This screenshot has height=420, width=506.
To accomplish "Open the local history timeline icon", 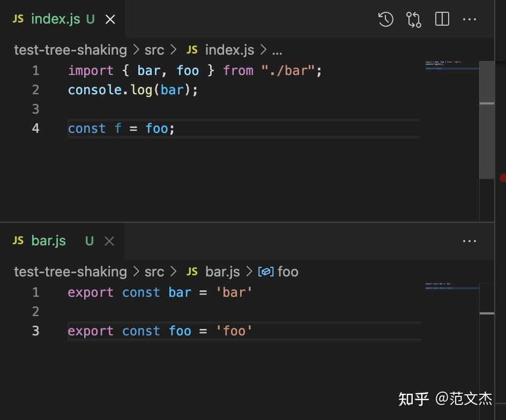I will pos(385,19).
